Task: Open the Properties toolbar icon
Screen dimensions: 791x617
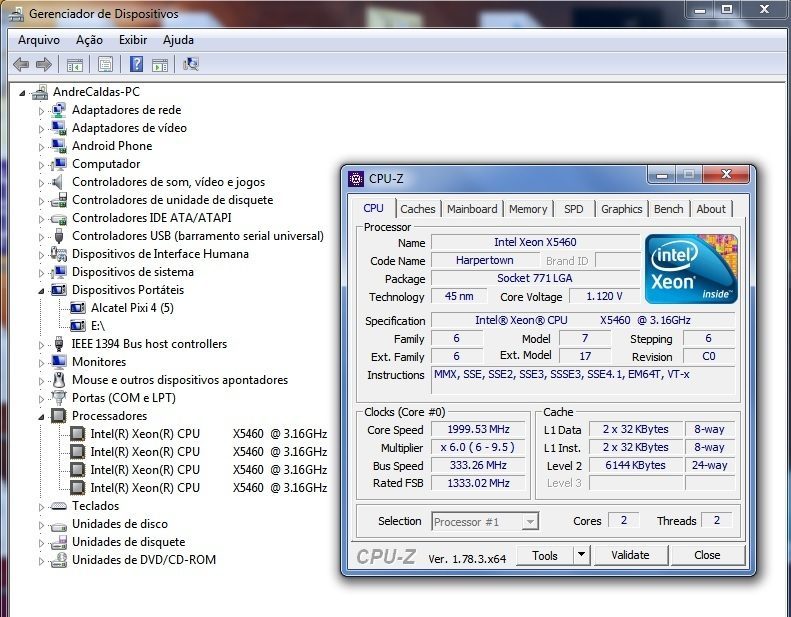Action: (105, 65)
